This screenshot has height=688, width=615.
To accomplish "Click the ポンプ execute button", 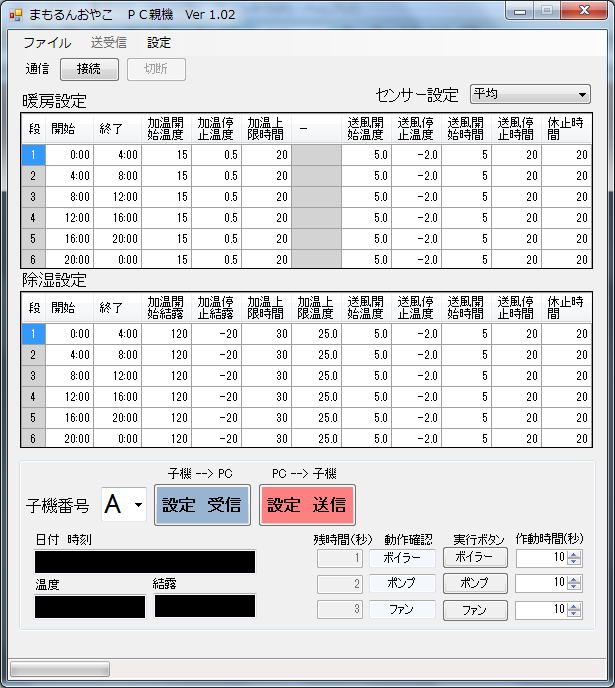I will pyautogui.click(x=475, y=583).
